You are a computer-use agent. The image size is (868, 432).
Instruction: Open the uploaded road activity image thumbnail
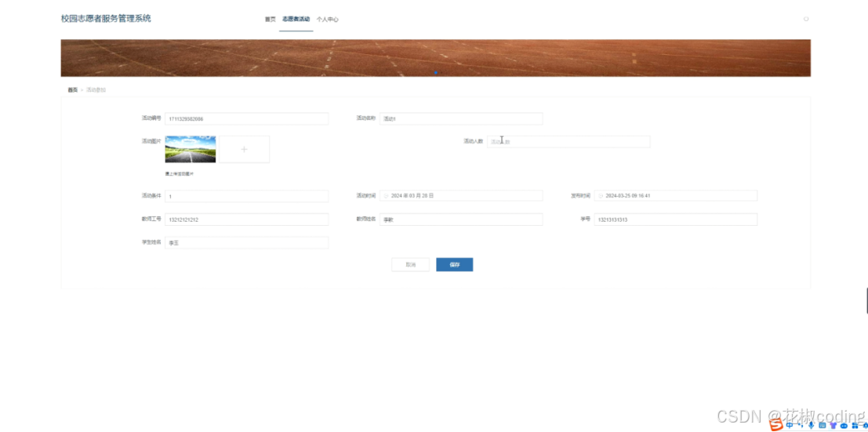[191, 149]
